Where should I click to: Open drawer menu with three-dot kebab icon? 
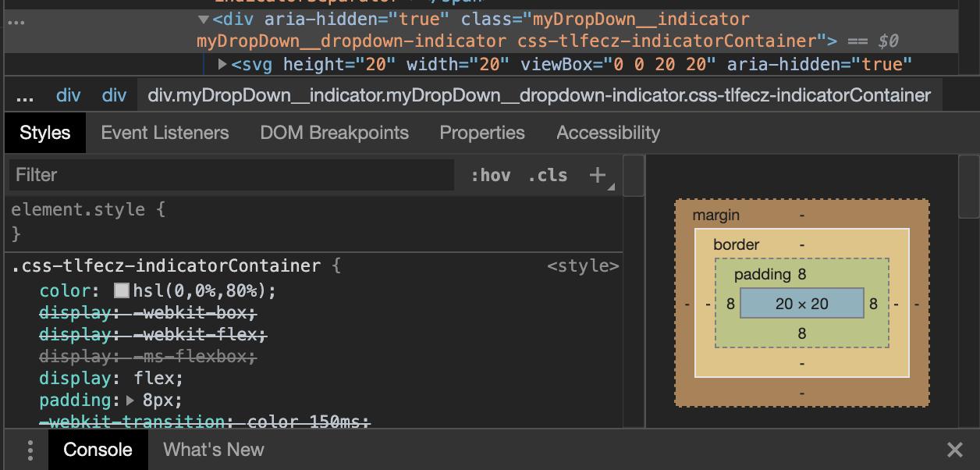[x=30, y=450]
